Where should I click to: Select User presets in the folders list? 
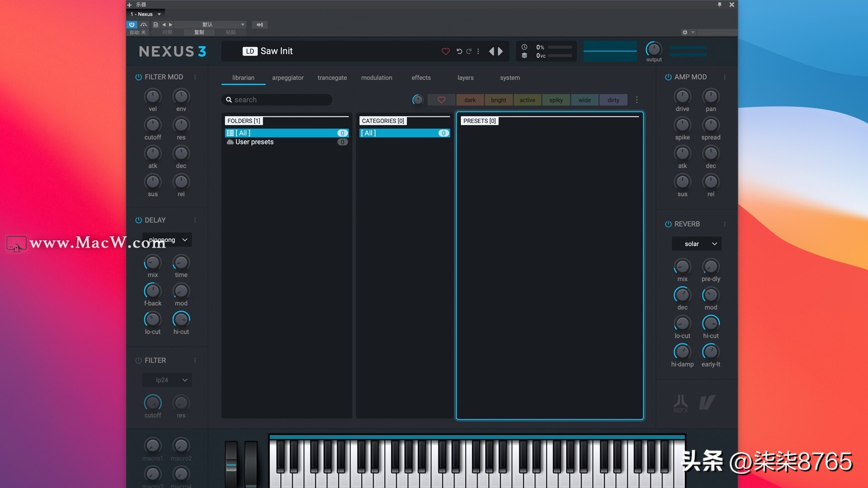(x=254, y=142)
